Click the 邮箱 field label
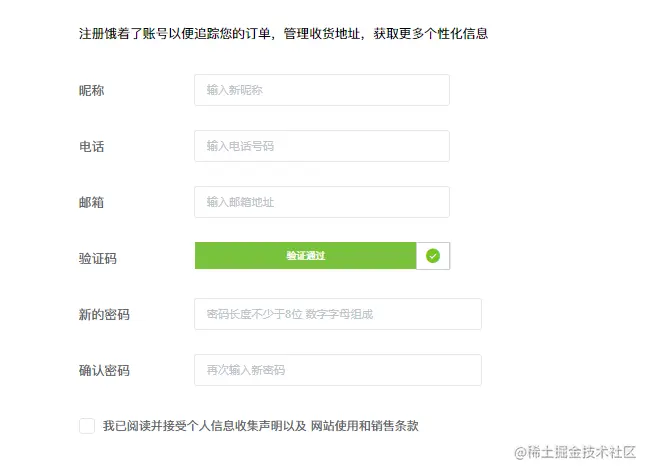 [x=91, y=203]
